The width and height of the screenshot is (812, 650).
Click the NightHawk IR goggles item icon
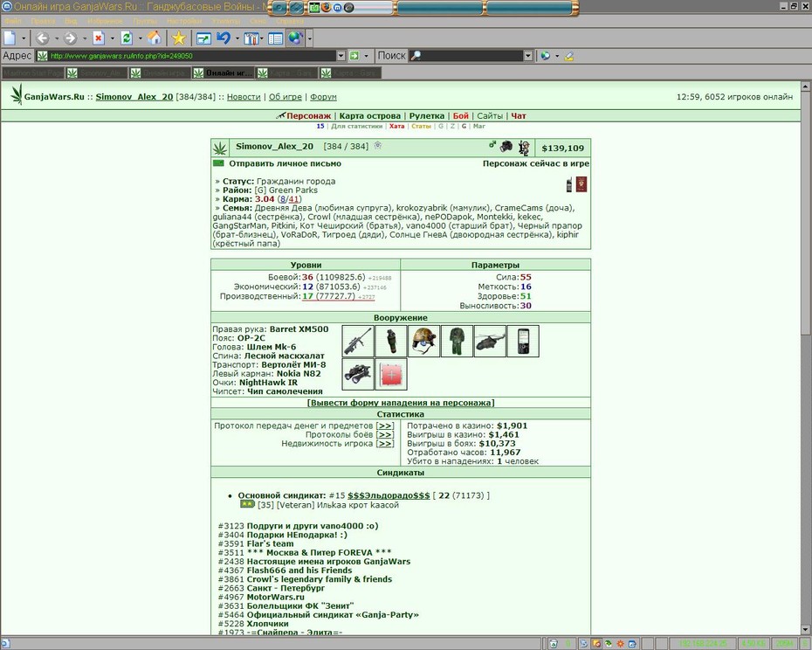pos(358,374)
